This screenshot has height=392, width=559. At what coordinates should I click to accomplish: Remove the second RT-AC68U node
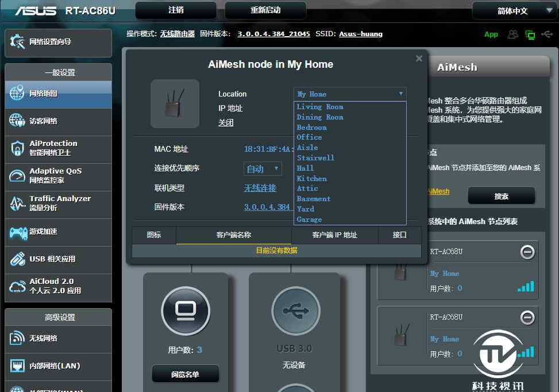[527, 317]
